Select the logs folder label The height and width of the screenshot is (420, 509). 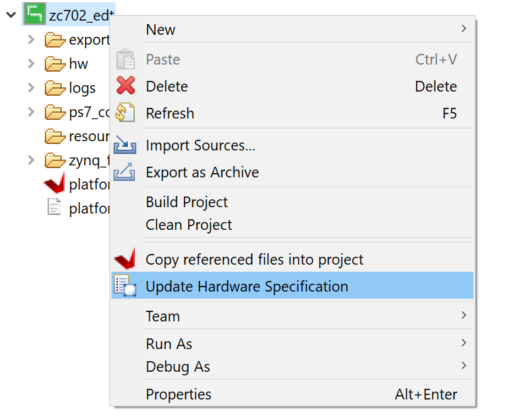click(x=82, y=88)
